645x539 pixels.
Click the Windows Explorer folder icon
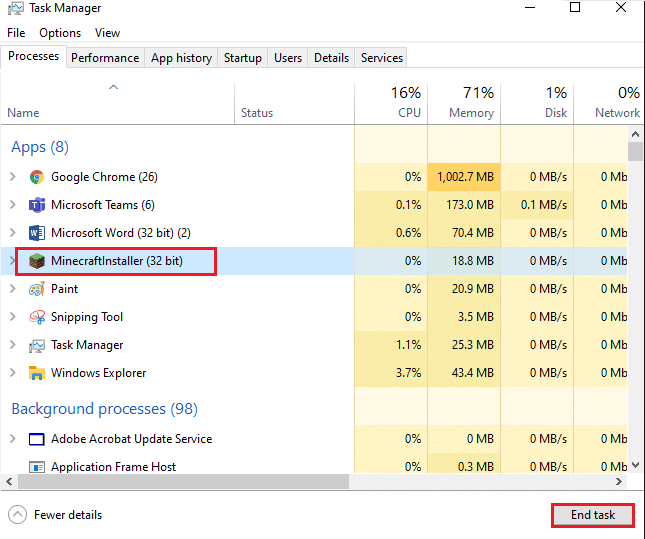(37, 373)
